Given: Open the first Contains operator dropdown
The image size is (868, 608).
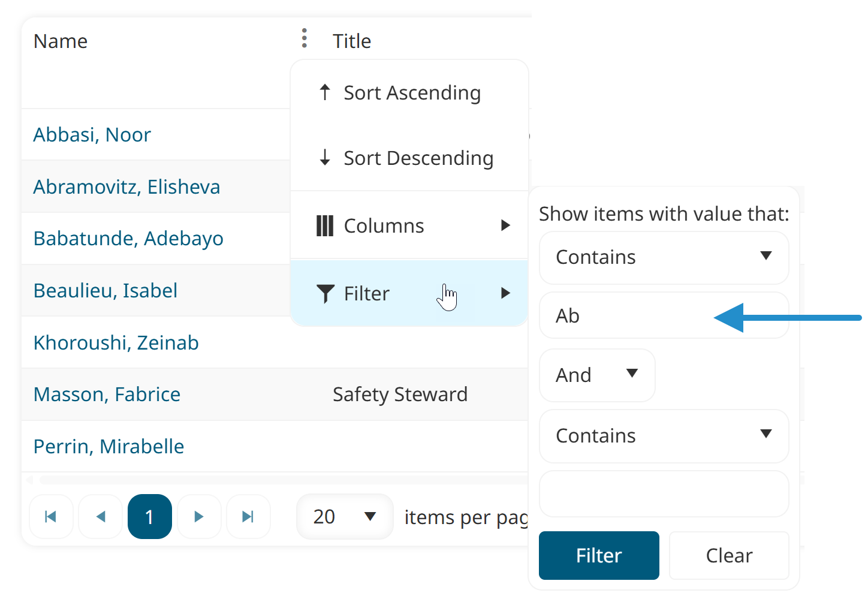Looking at the screenshot, I should [x=664, y=258].
